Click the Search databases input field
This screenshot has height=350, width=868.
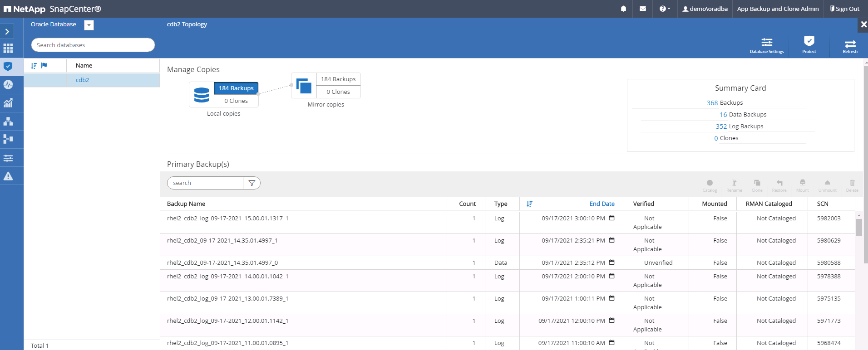pyautogui.click(x=93, y=45)
